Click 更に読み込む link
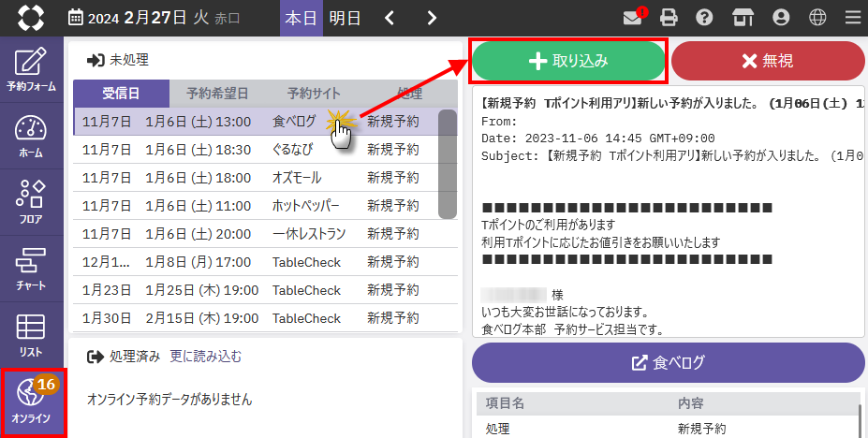The image size is (868, 438). pyautogui.click(x=206, y=357)
